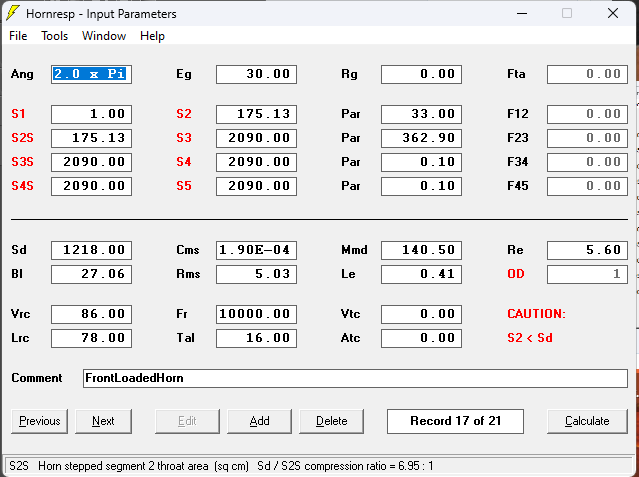The height and width of the screenshot is (477, 639).
Task: Select the Le inductance field
Action: (x=421, y=274)
